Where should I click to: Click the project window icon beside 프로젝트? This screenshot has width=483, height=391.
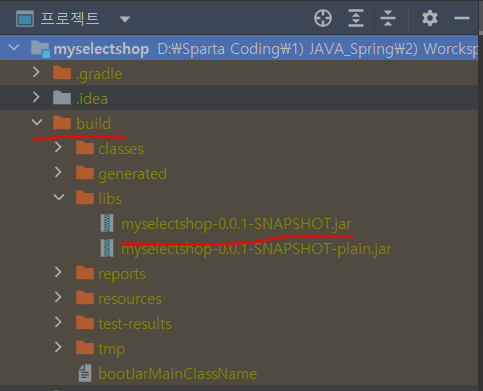click(x=25, y=18)
